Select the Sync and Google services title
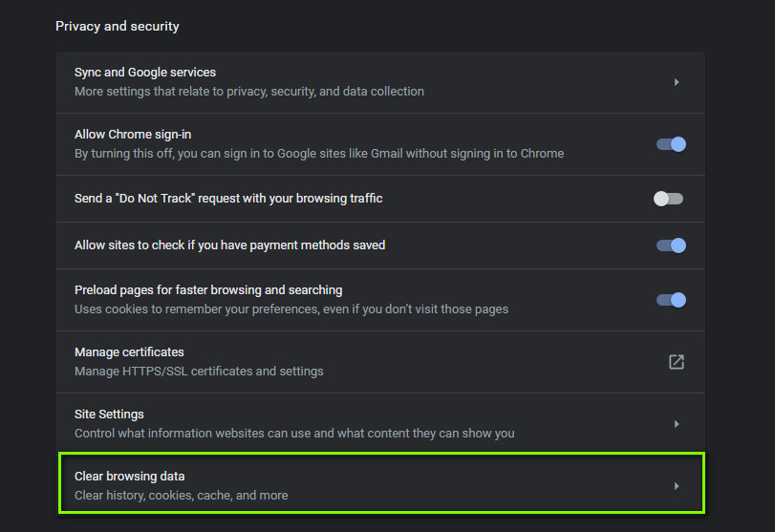The image size is (775, 532). pyautogui.click(x=145, y=73)
